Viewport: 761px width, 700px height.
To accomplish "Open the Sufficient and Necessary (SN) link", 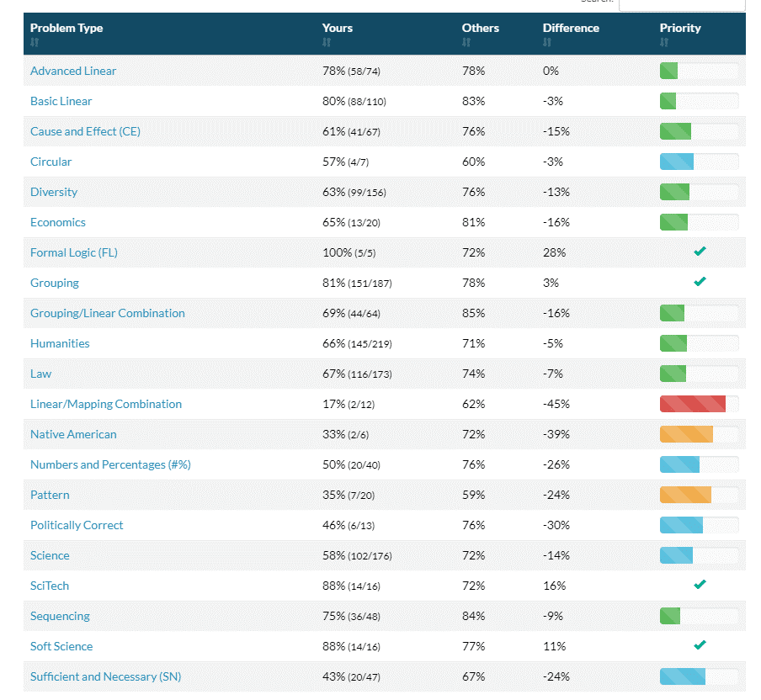I will [105, 676].
